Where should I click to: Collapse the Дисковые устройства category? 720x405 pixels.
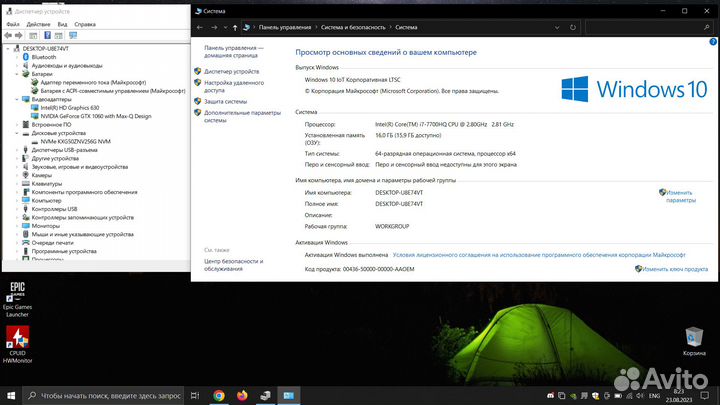pos(17,133)
